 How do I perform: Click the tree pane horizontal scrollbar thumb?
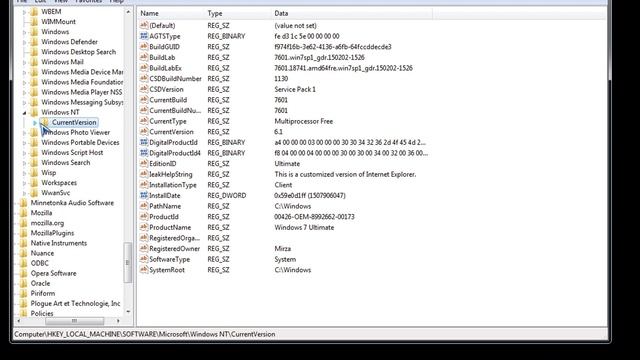tap(74, 321)
